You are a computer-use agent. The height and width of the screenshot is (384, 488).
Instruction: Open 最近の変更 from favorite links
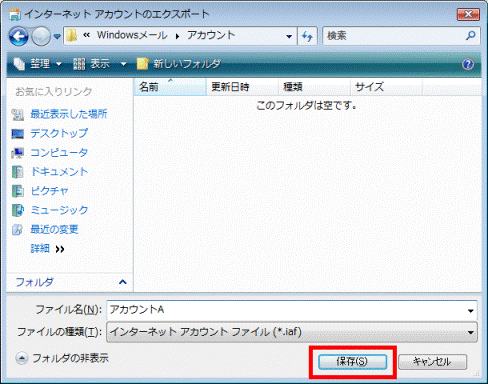tap(54, 229)
